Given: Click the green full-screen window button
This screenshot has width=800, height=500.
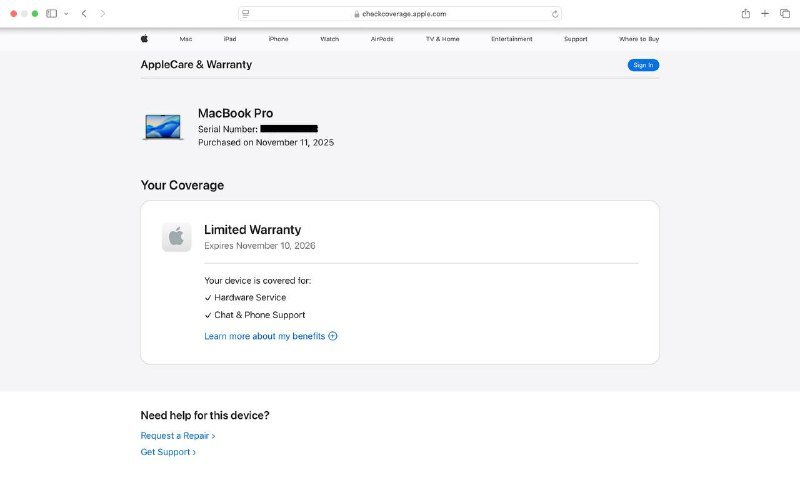Looking at the screenshot, I should pos(35,14).
